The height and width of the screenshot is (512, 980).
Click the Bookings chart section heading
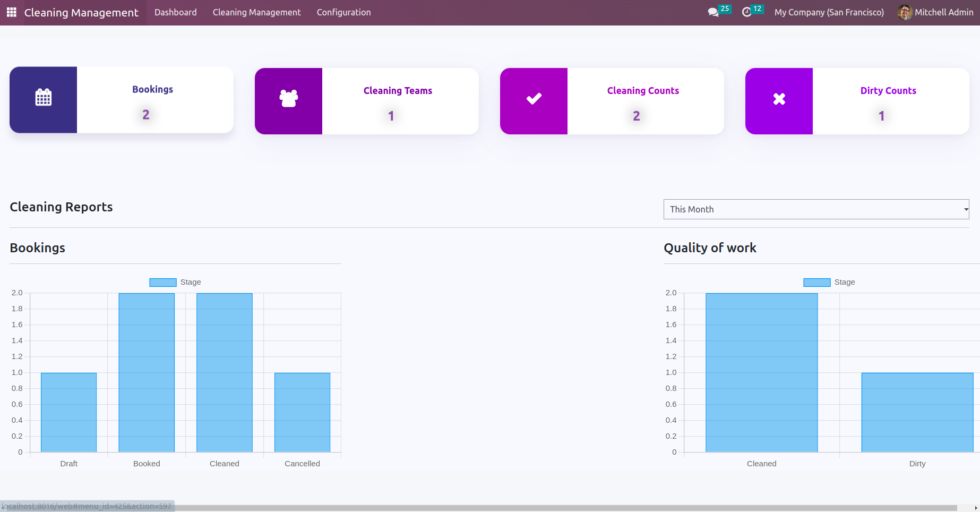pos(38,248)
